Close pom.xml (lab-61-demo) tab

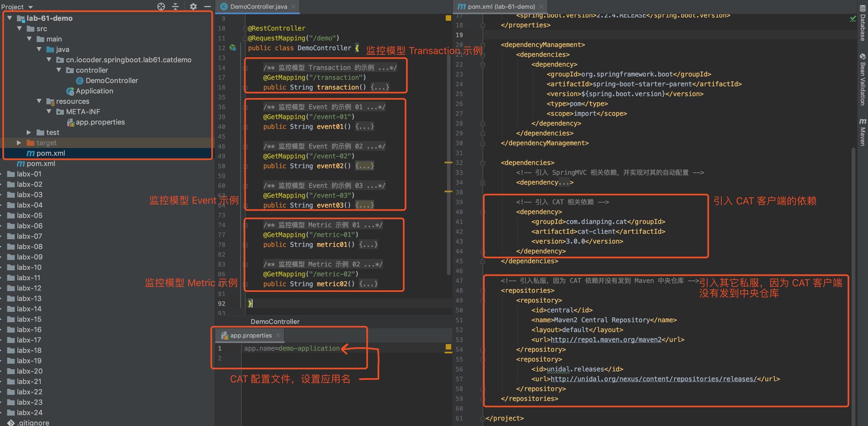pos(541,6)
